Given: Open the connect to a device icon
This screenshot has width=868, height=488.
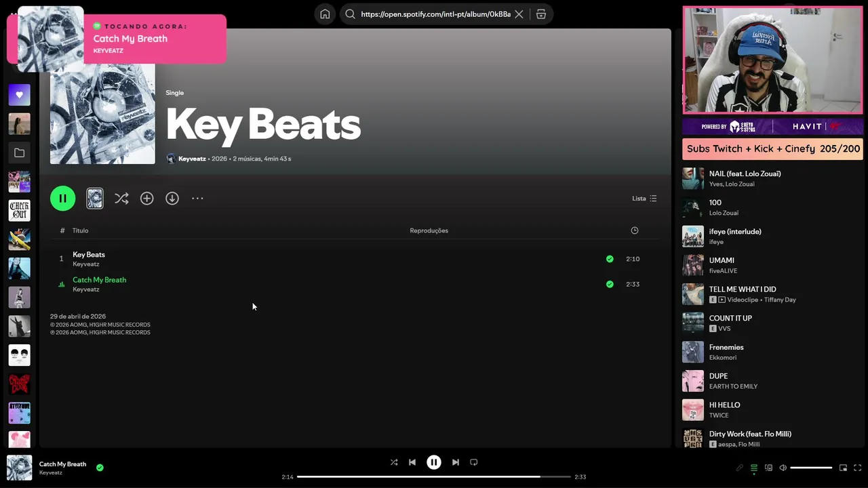Looking at the screenshot, I should pyautogui.click(x=769, y=468).
